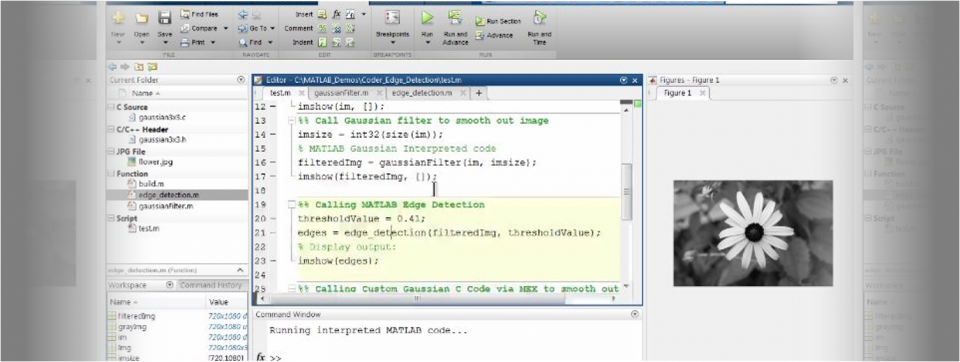Image resolution: width=960 pixels, height=362 pixels.
Task: Switch to the test.m editor tab
Action: (x=280, y=93)
